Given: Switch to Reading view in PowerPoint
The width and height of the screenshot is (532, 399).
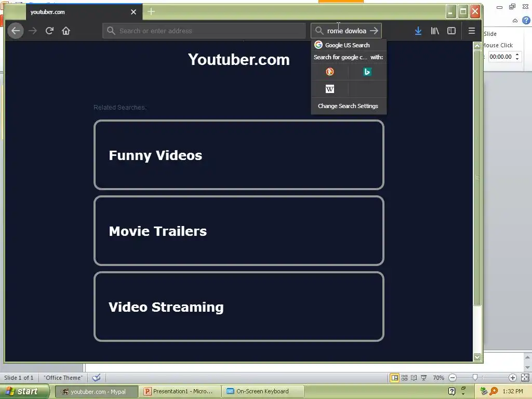Looking at the screenshot, I should click(x=414, y=378).
